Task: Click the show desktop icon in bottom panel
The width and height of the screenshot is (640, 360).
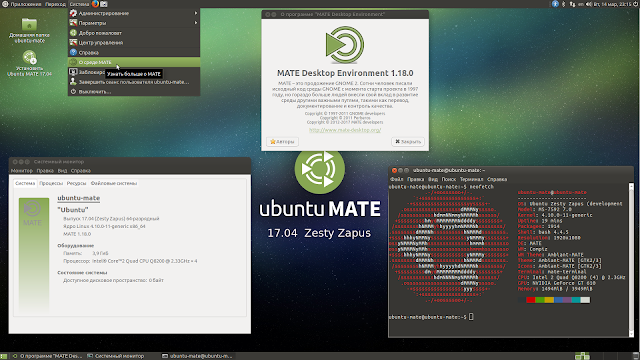Action: 4,356
